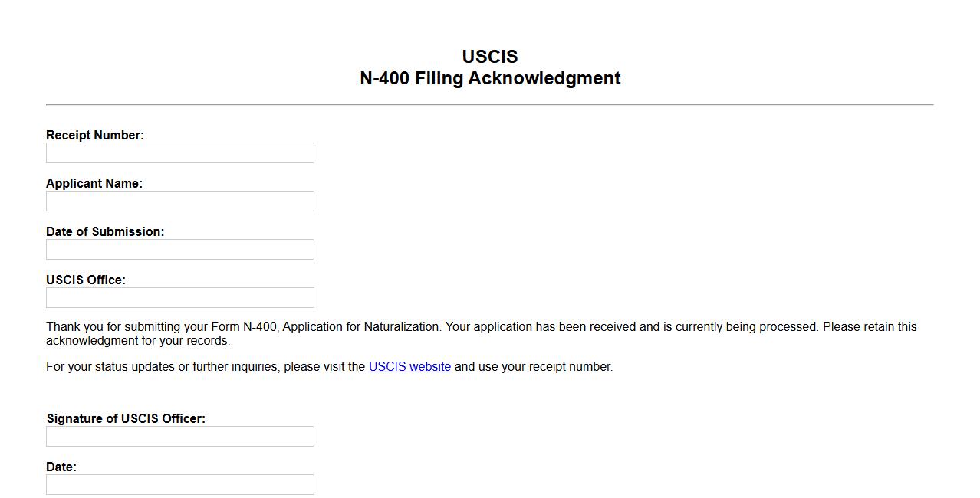980x498 pixels.
Task: Click the "Applicant Name:" label text
Action: [94, 184]
